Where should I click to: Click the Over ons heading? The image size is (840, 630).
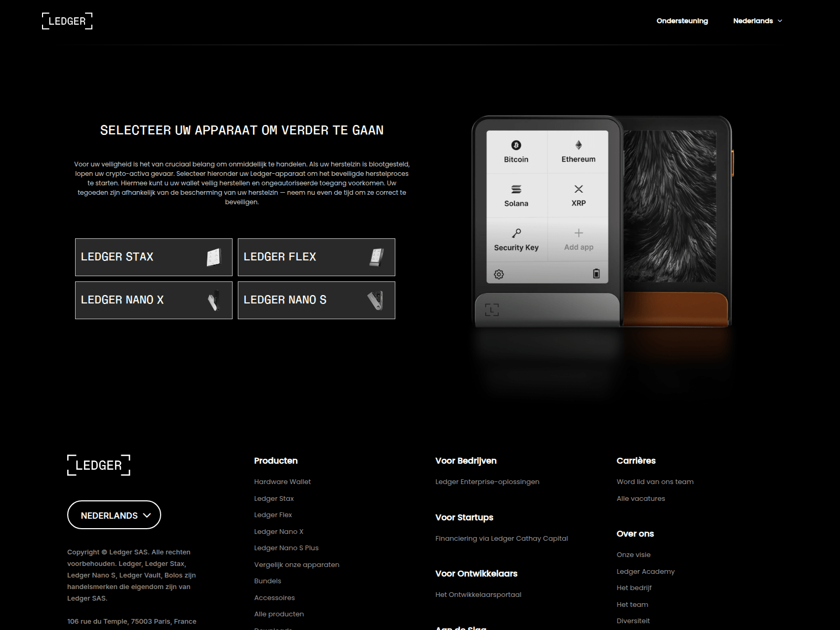[x=635, y=534]
